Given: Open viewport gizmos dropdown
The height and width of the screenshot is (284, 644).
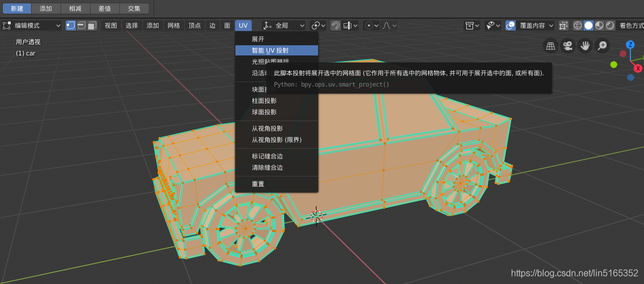Looking at the screenshot, I should (493, 25).
